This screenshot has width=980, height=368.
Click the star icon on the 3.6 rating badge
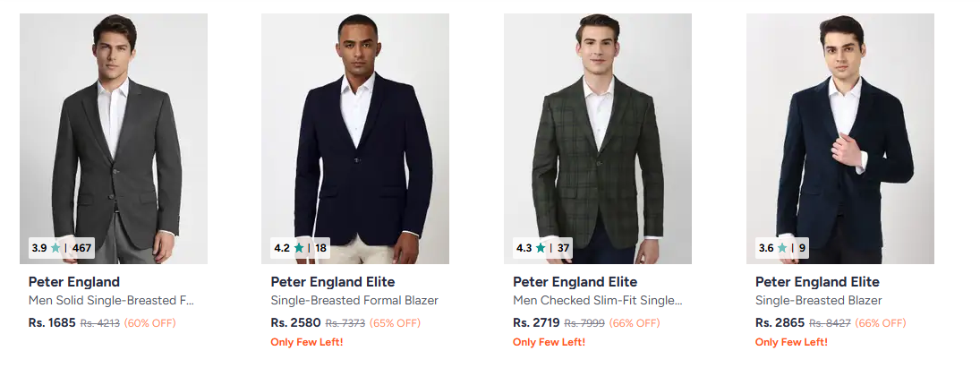(782, 248)
